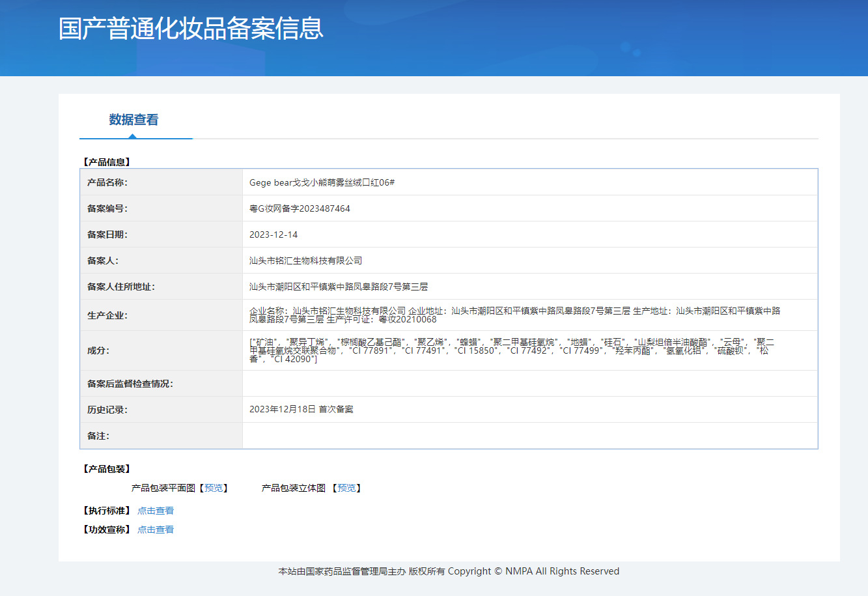868x596 pixels.
Task: Open 执行标准 点击查看 link
Action: pos(156,511)
